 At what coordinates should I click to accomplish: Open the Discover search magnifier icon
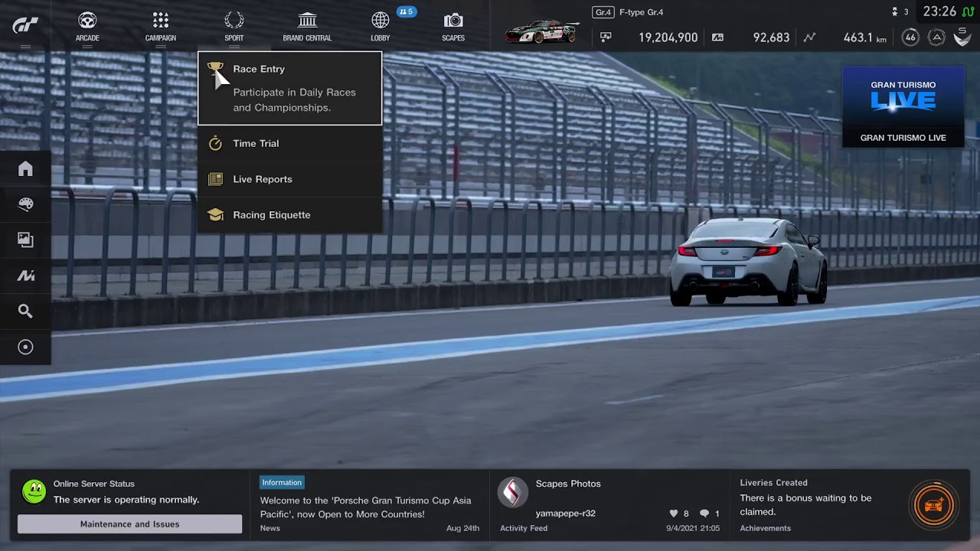25,311
